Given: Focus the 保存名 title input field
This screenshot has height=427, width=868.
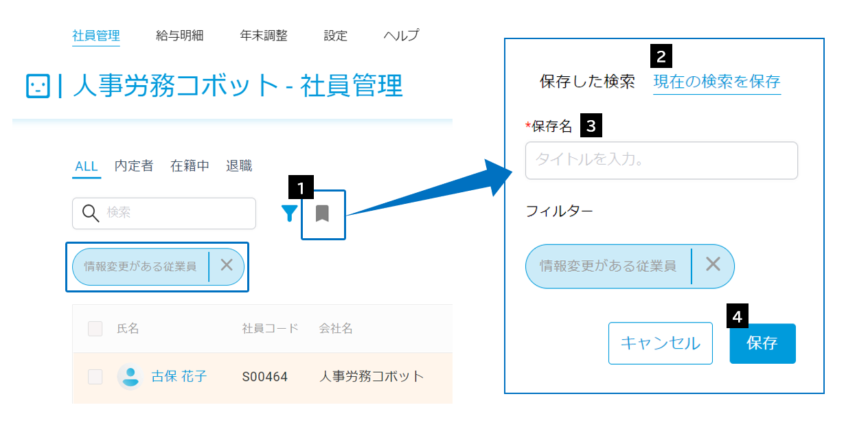Looking at the screenshot, I should click(x=662, y=161).
